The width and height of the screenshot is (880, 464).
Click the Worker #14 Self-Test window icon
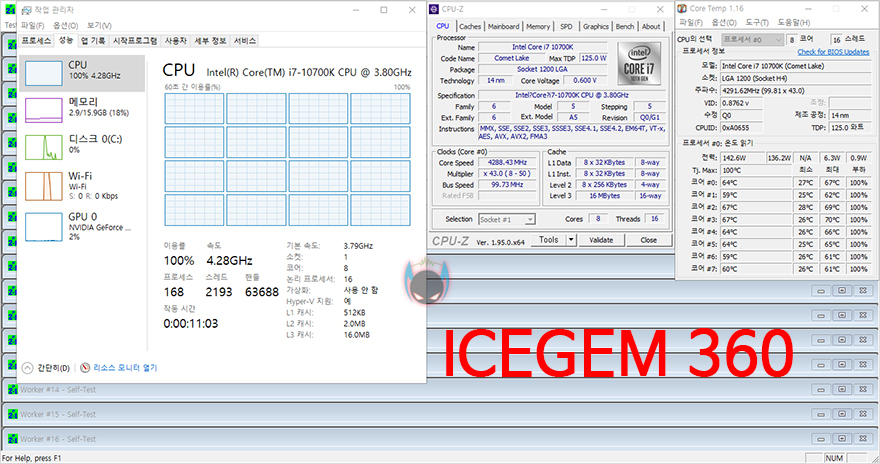(x=13, y=389)
